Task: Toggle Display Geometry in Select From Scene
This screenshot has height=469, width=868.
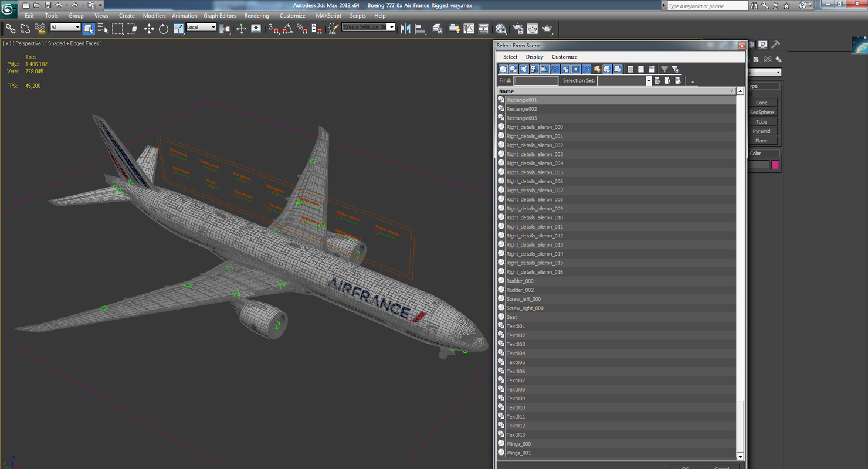Action: [503, 69]
